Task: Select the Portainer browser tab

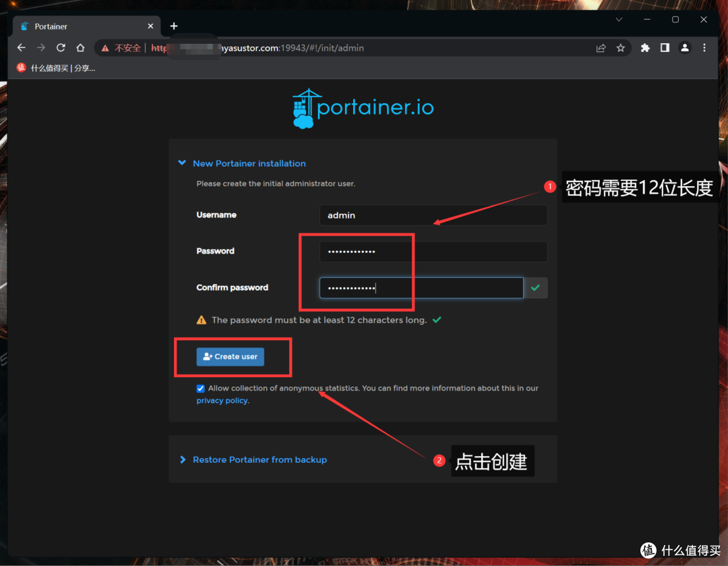Action: pos(81,26)
